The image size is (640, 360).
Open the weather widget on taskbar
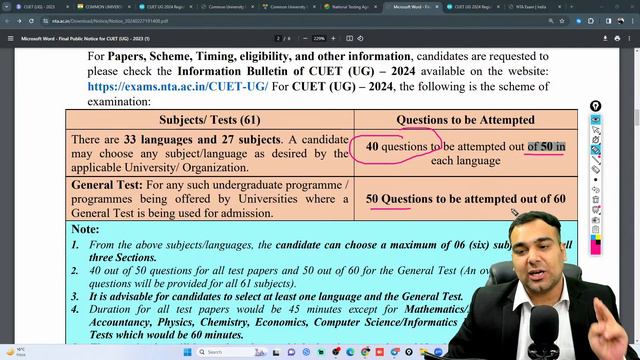pyautogui.click(x=16, y=352)
